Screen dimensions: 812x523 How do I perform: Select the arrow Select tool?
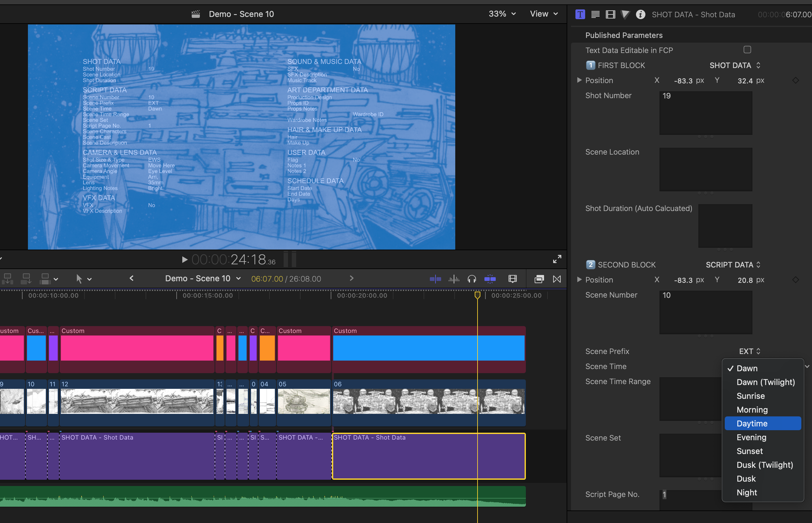pos(79,279)
